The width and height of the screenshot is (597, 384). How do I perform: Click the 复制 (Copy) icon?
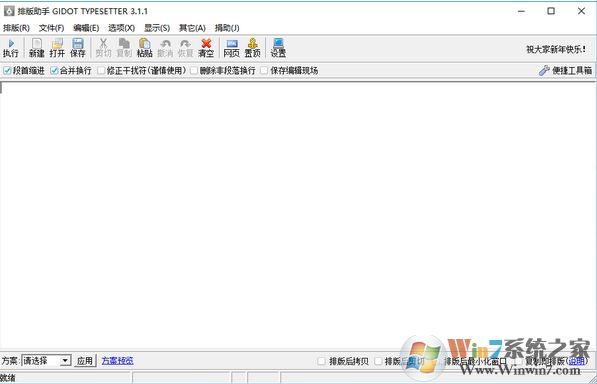124,43
